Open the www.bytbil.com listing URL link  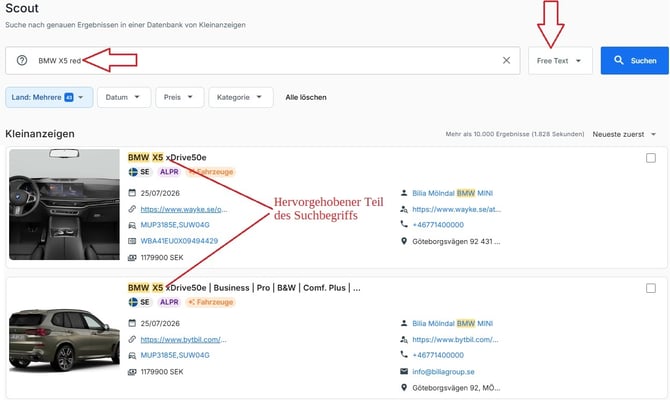183,340
